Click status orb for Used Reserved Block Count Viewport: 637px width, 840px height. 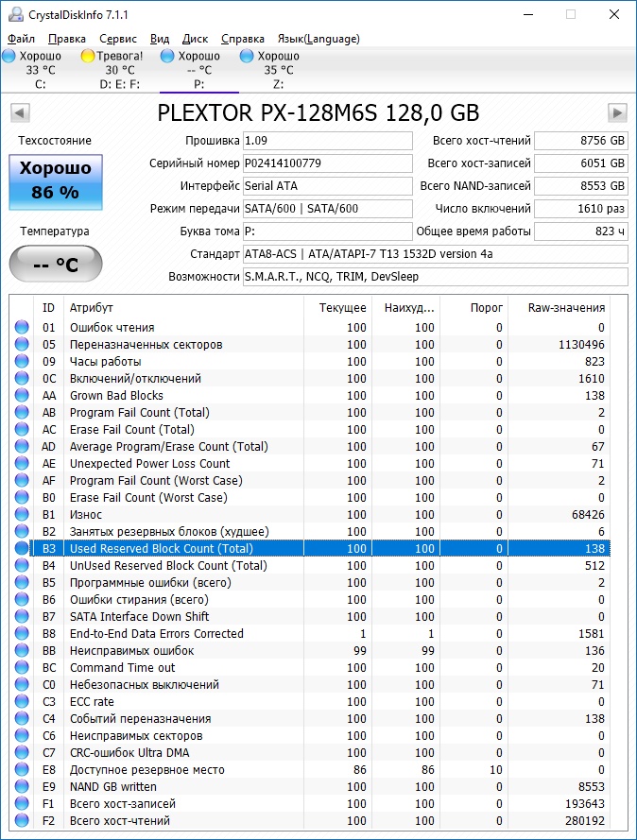pyautogui.click(x=22, y=548)
